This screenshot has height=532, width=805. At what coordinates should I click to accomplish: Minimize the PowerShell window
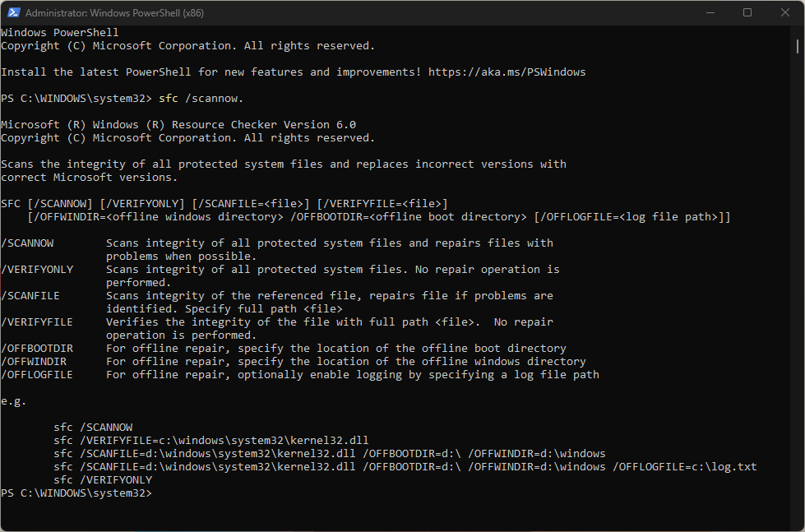[709, 12]
